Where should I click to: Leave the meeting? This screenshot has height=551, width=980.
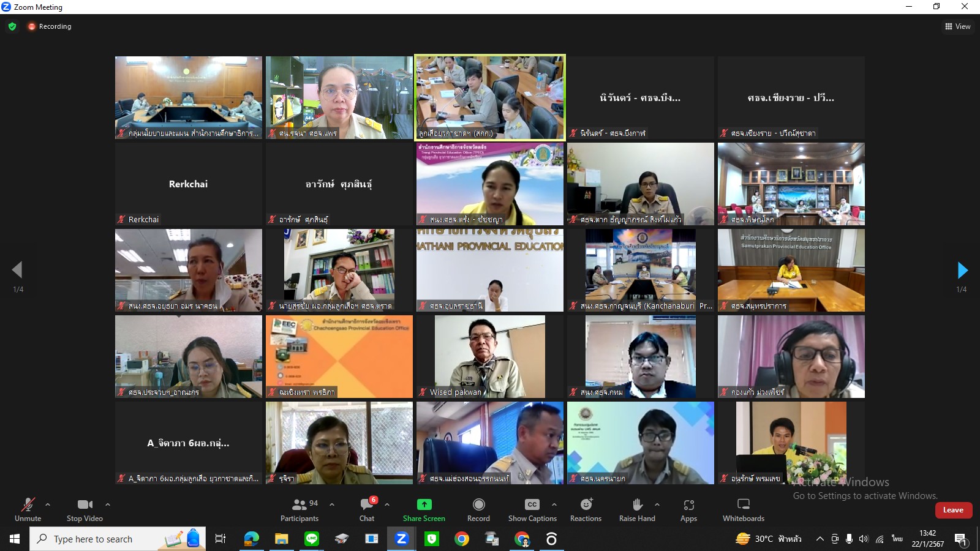(953, 510)
